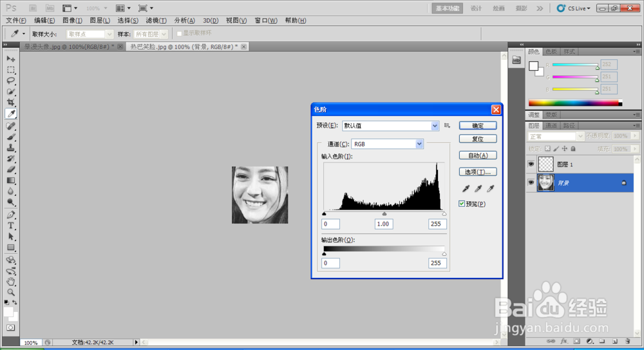Pick the white point eyedropper in Levels

[490, 188]
